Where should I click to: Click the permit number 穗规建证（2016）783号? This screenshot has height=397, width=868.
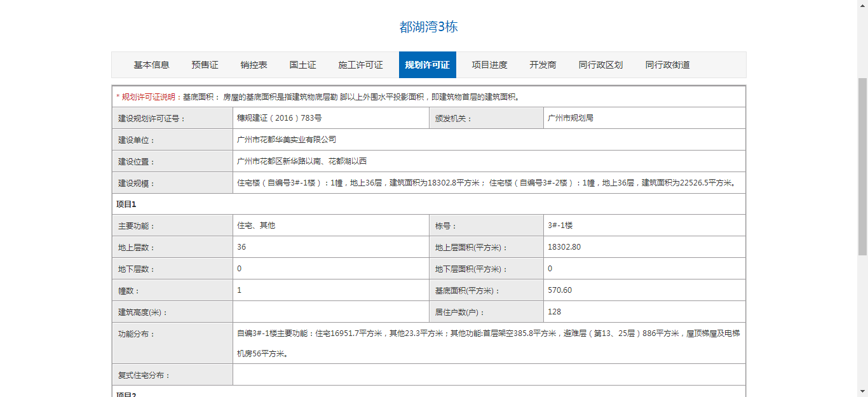[279, 118]
